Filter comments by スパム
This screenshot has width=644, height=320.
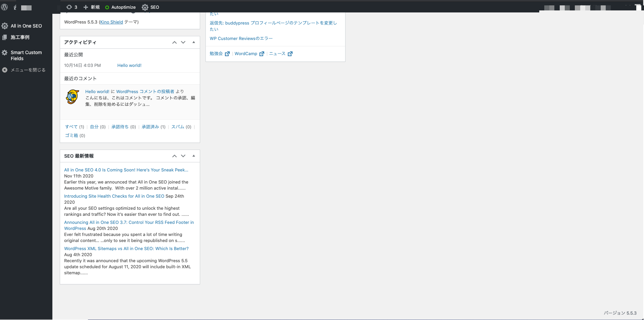tap(178, 127)
